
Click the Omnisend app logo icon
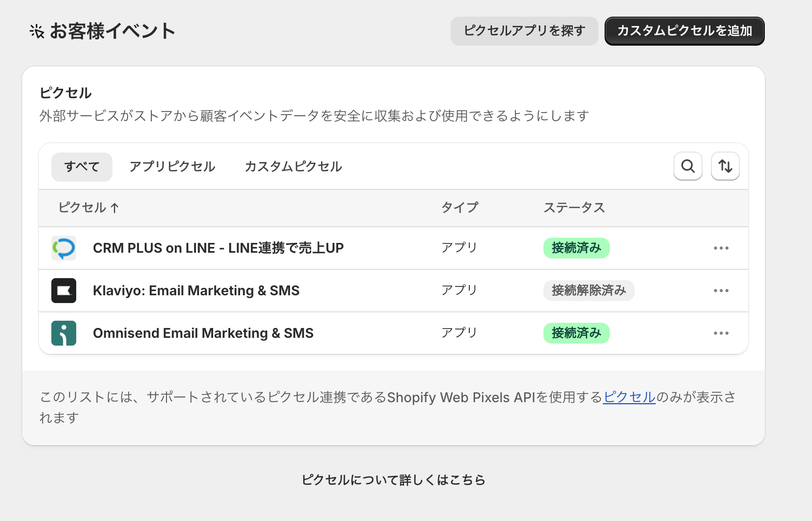click(64, 333)
